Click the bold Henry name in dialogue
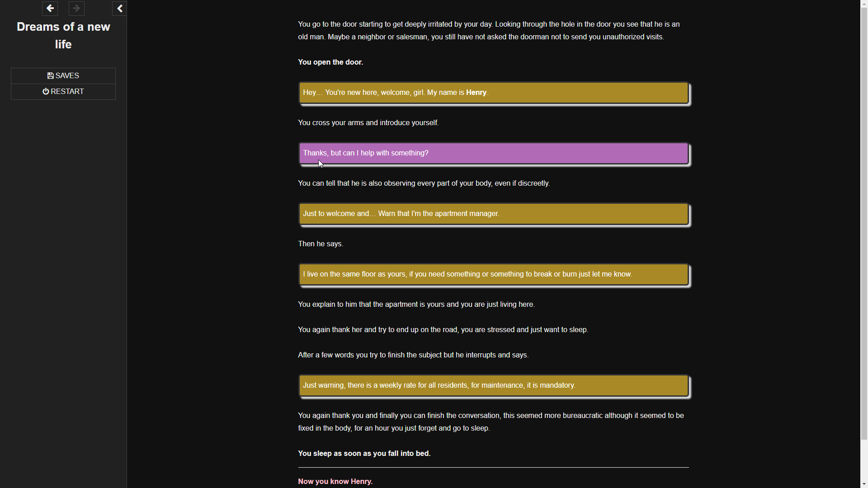The width and height of the screenshot is (868, 488). (x=476, y=93)
